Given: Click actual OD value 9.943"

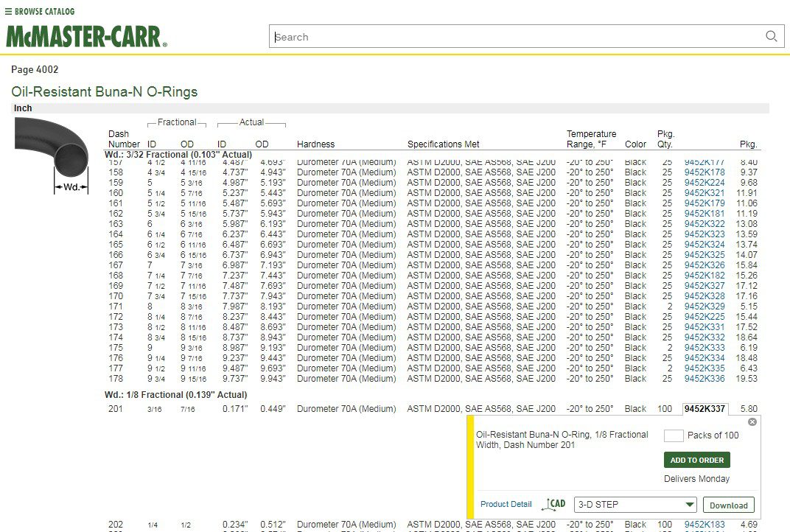Looking at the screenshot, I should coord(273,379).
